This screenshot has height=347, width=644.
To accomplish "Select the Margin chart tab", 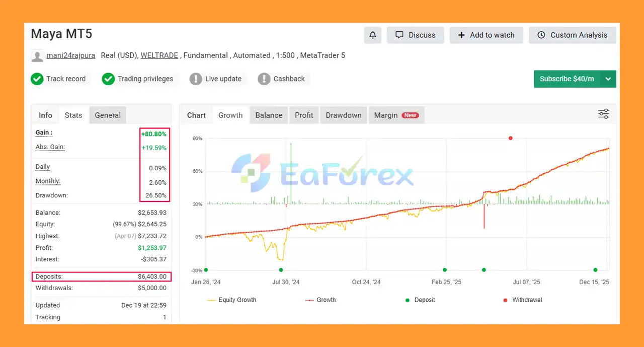I will [396, 115].
